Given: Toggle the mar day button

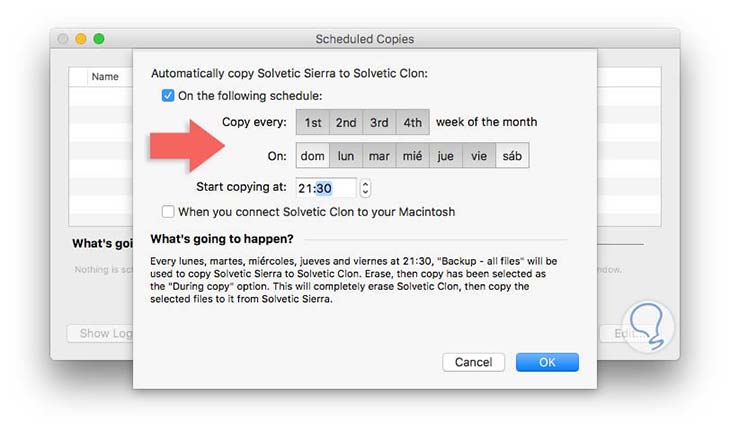Looking at the screenshot, I should click(x=379, y=156).
